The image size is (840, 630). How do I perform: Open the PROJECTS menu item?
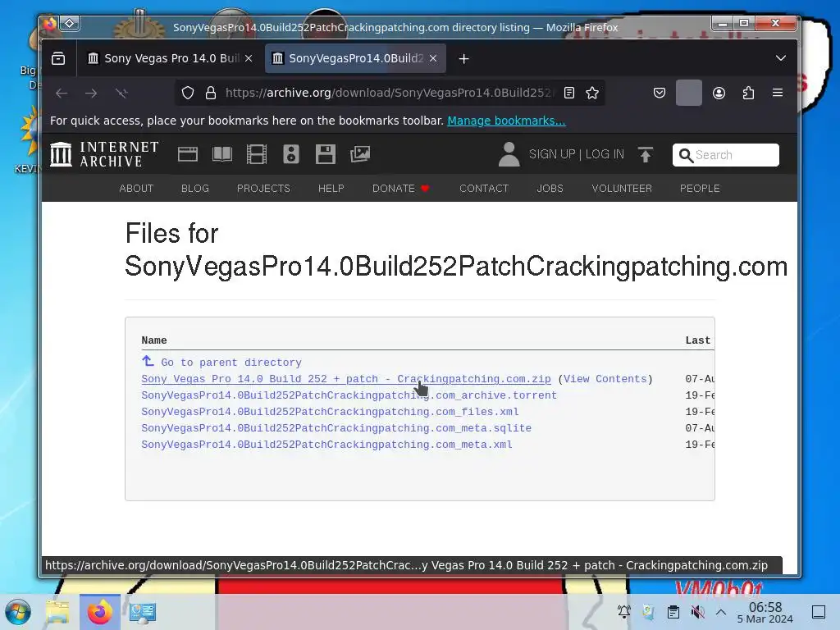263,189
